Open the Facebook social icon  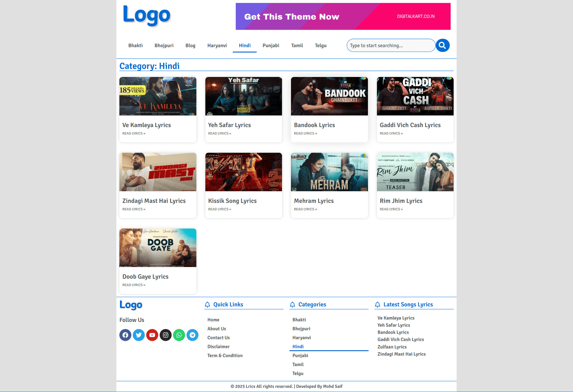125,335
